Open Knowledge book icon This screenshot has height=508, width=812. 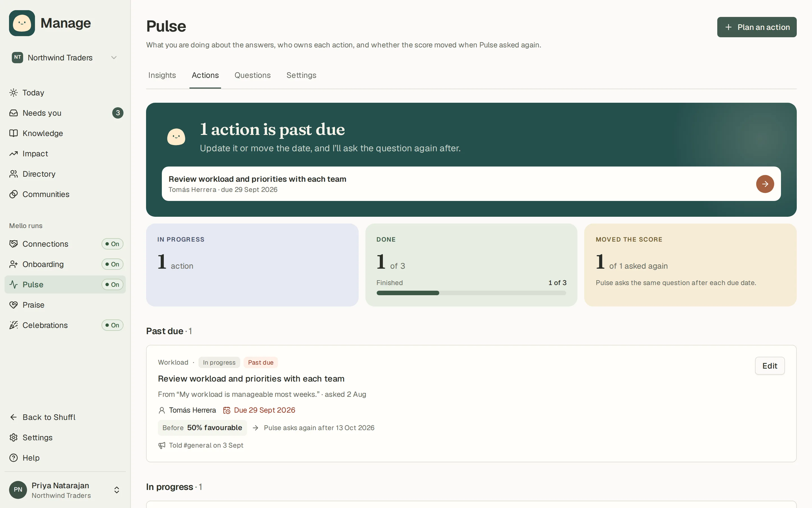click(x=14, y=133)
